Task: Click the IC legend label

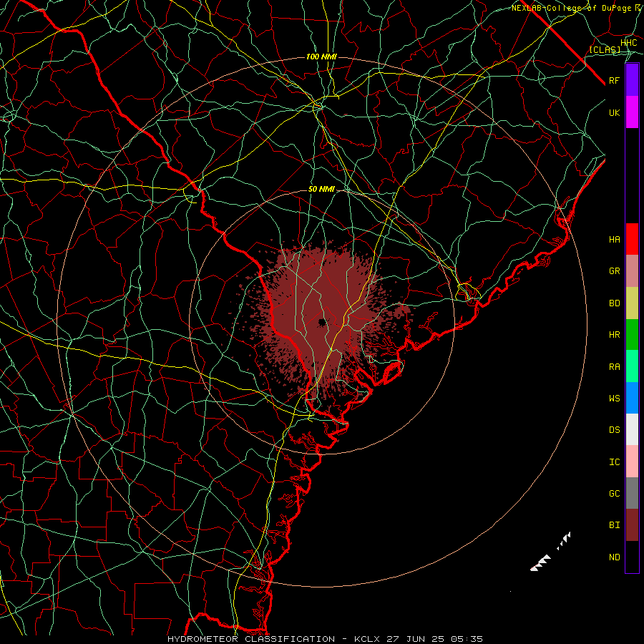Action: pyautogui.click(x=614, y=462)
